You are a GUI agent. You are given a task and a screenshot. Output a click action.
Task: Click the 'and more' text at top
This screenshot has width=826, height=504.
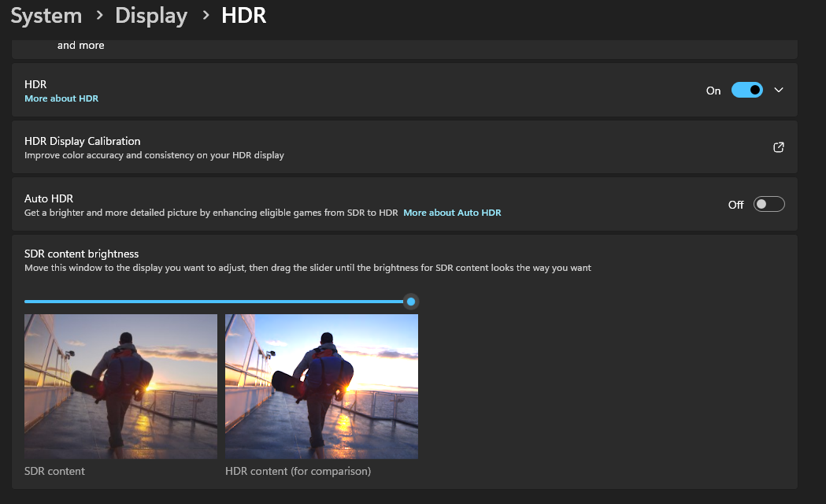pos(80,46)
